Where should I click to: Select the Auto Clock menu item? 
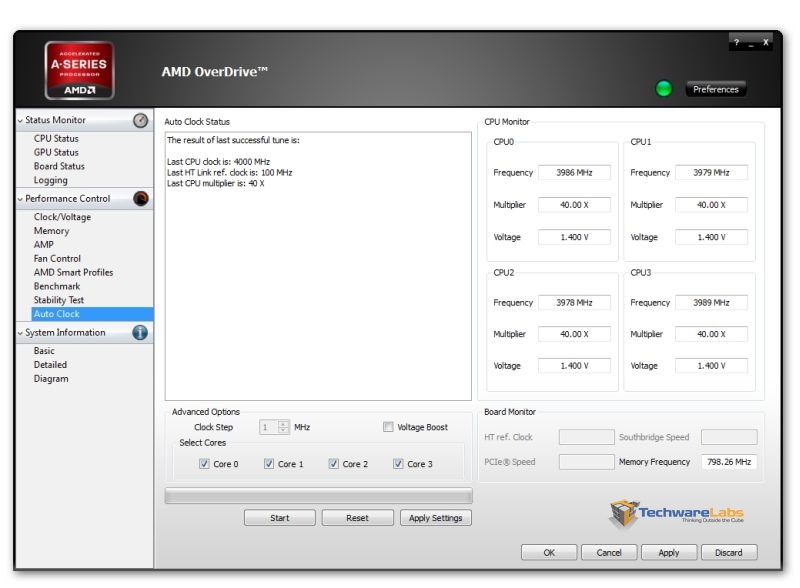92,314
